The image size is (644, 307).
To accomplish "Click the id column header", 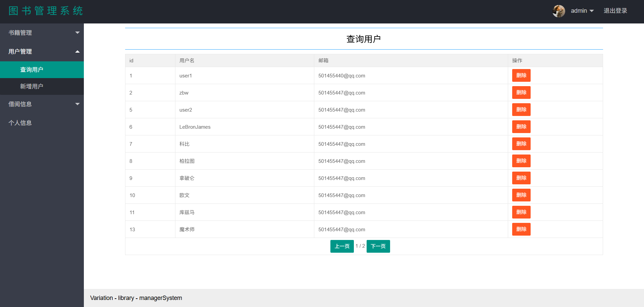I will (150, 61).
